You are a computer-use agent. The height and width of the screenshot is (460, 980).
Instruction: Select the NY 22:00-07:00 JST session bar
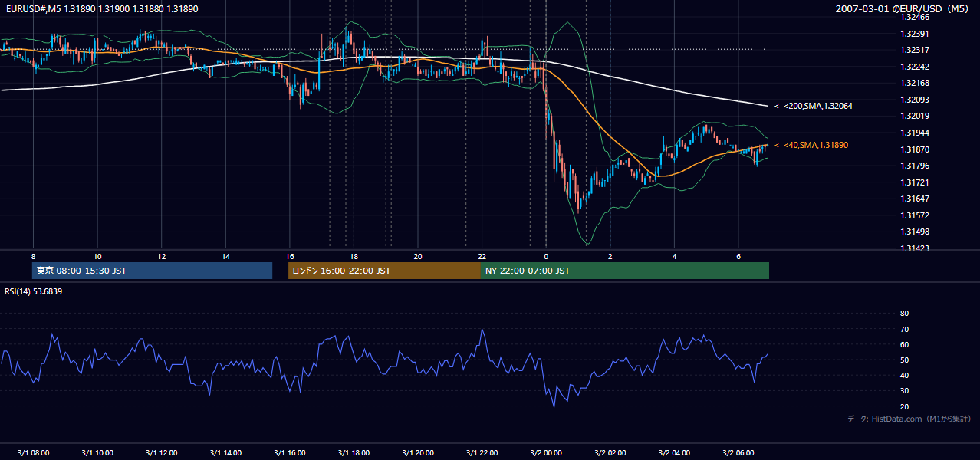pyautogui.click(x=625, y=271)
